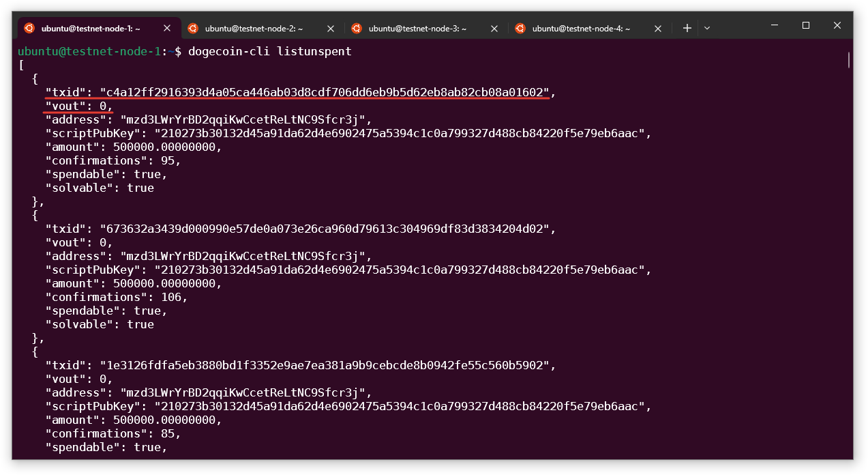Open the new tab profile dropdown
Screen dimensions: 868x475
pyautogui.click(x=707, y=28)
